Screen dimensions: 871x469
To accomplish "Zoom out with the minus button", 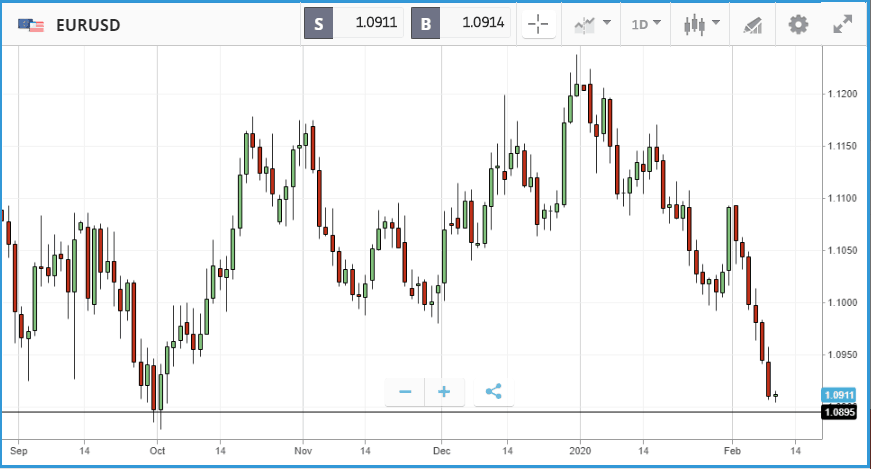I will coord(405,392).
